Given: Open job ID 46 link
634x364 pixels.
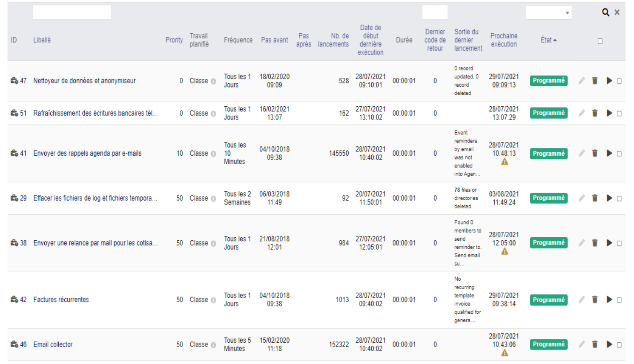Looking at the screenshot, I should pos(23,344).
